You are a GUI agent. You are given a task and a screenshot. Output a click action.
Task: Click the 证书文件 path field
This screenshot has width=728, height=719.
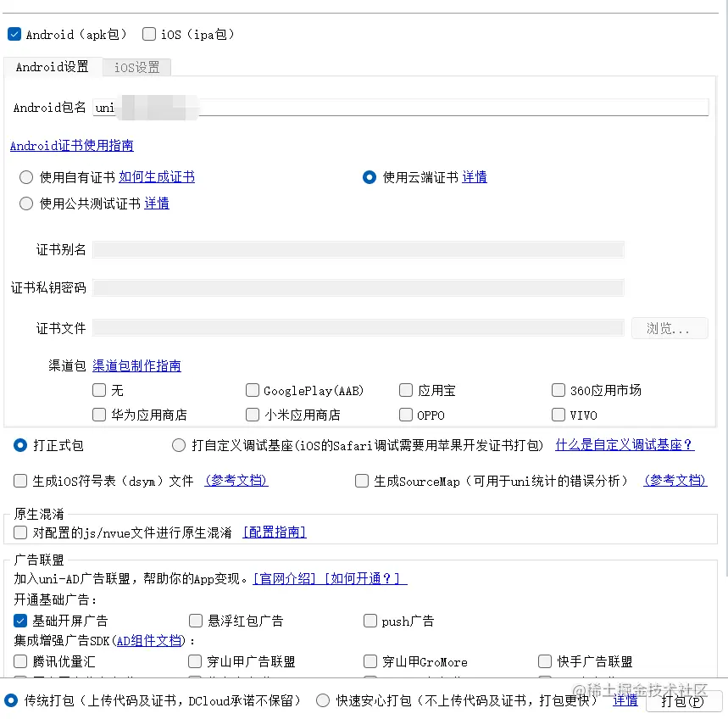358,328
